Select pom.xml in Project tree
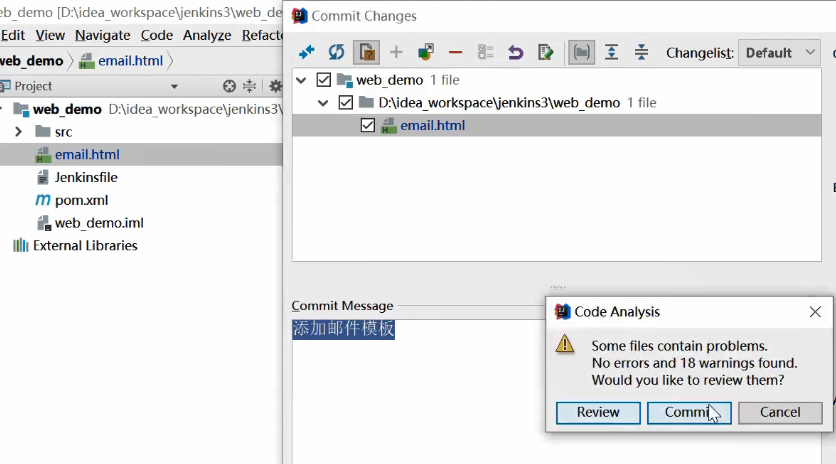 tap(81, 200)
